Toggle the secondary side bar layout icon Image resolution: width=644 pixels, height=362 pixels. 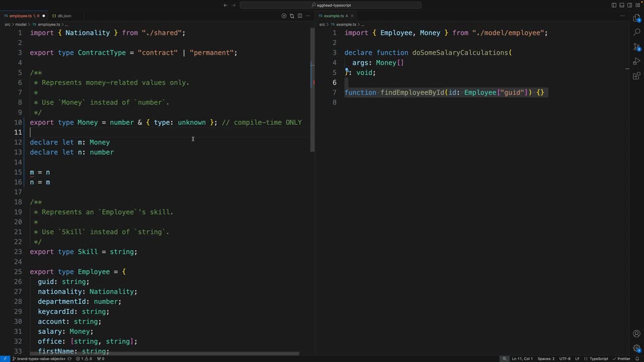pyautogui.click(x=629, y=5)
